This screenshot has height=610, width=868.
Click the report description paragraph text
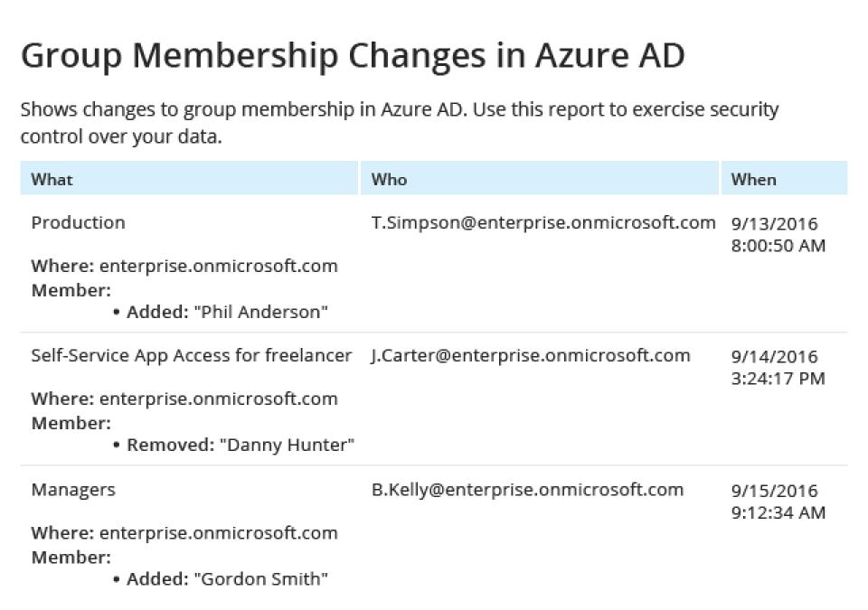(399, 123)
